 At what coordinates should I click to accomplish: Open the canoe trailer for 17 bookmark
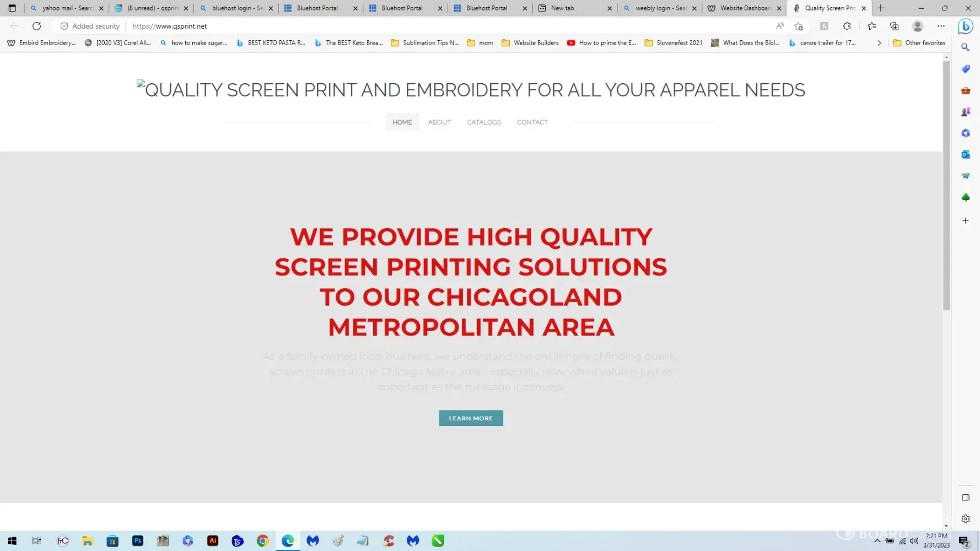[x=822, y=43]
